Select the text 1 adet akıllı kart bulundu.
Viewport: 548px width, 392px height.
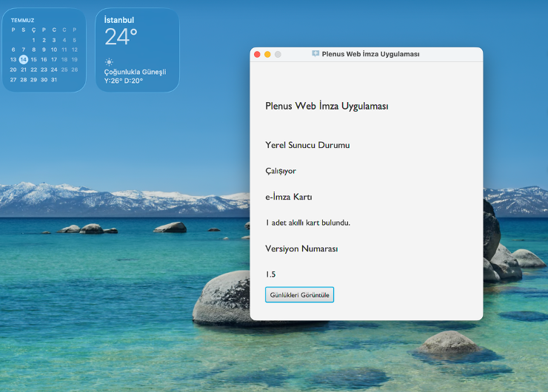tap(308, 223)
